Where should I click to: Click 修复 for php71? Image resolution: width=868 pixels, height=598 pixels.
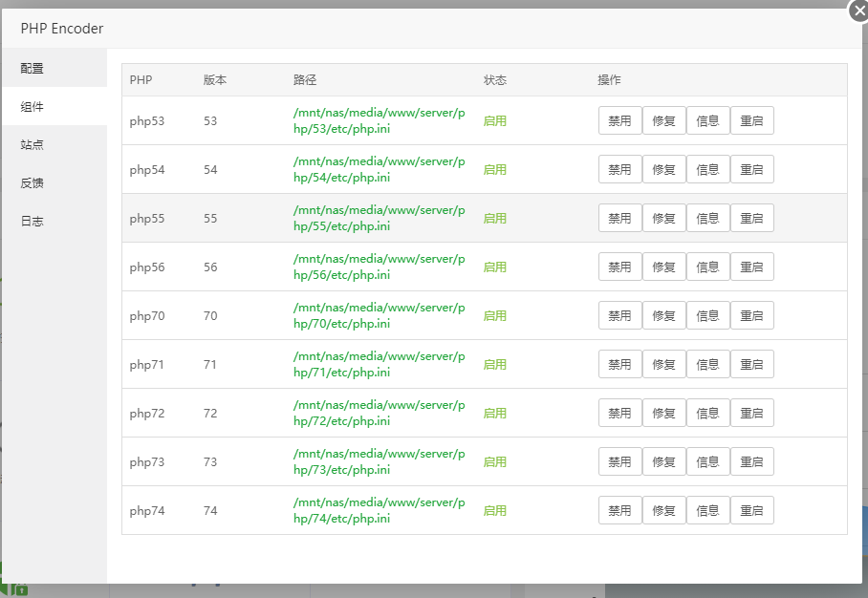tap(663, 364)
